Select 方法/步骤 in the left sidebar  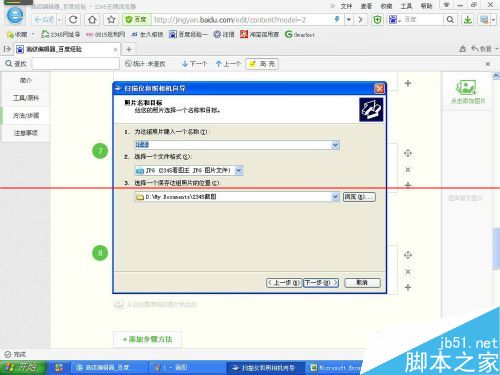coord(26,116)
